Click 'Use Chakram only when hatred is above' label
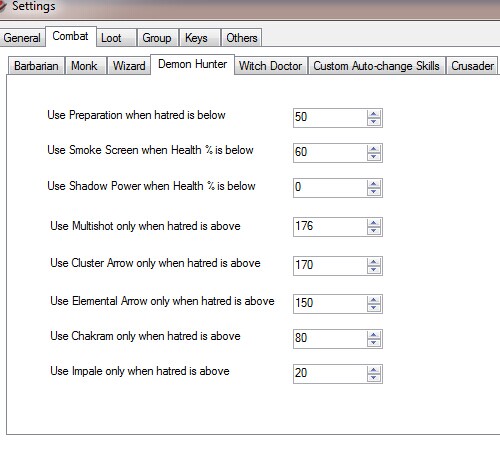The height and width of the screenshot is (470, 500). coord(145,336)
